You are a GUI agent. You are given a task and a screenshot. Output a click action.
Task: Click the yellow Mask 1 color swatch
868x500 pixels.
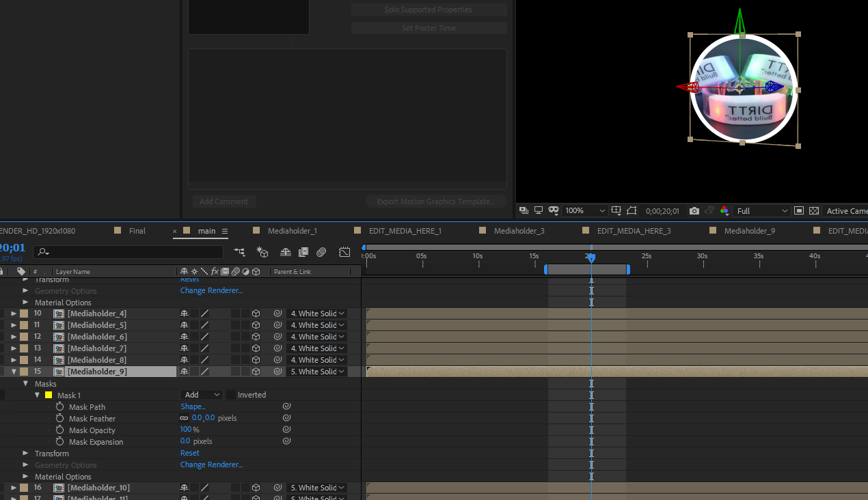tap(49, 395)
